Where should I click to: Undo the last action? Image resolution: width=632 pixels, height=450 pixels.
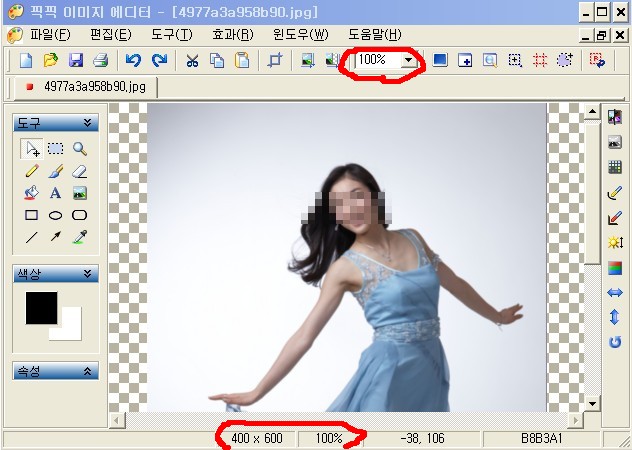point(133,60)
